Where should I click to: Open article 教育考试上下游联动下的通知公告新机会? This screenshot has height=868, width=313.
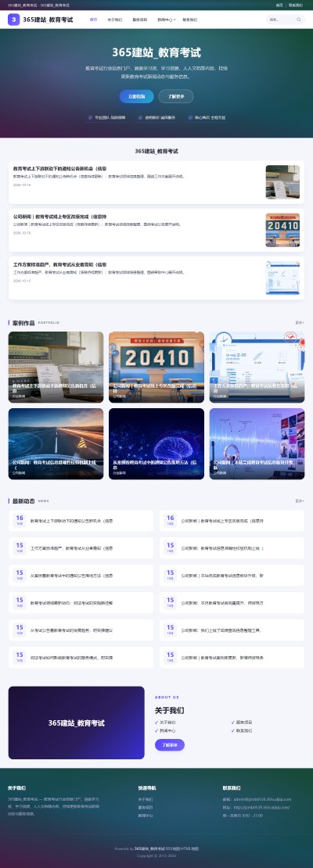[59, 168]
